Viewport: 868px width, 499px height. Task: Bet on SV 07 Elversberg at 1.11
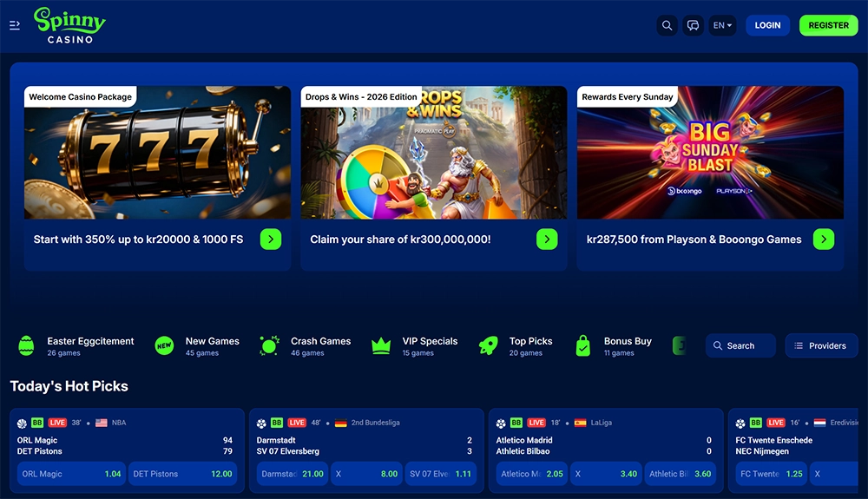pyautogui.click(x=441, y=474)
